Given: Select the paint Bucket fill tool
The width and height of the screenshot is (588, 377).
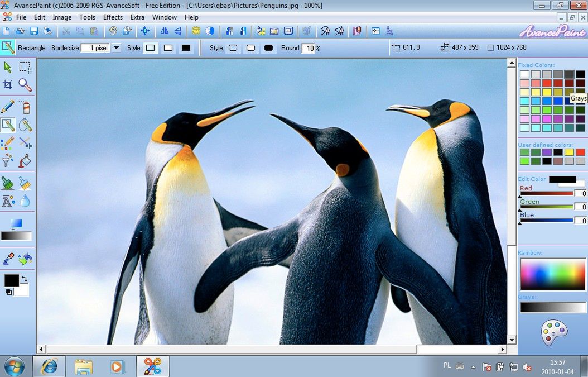Looking at the screenshot, I should 25,161.
